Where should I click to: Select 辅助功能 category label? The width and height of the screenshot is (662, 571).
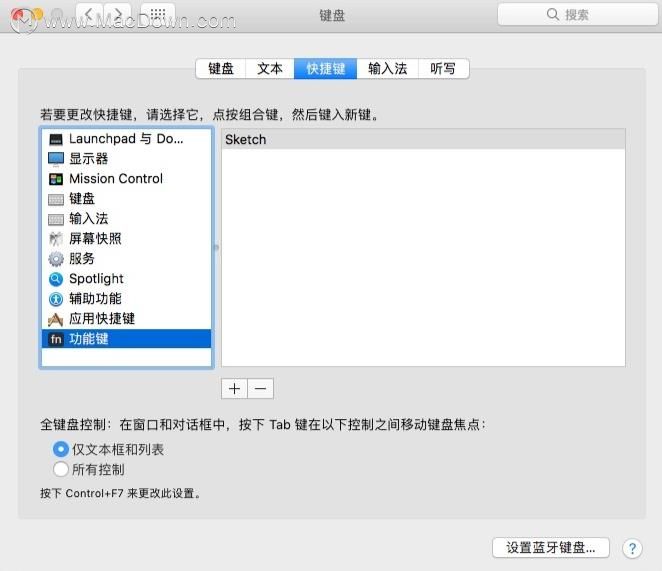pos(95,299)
